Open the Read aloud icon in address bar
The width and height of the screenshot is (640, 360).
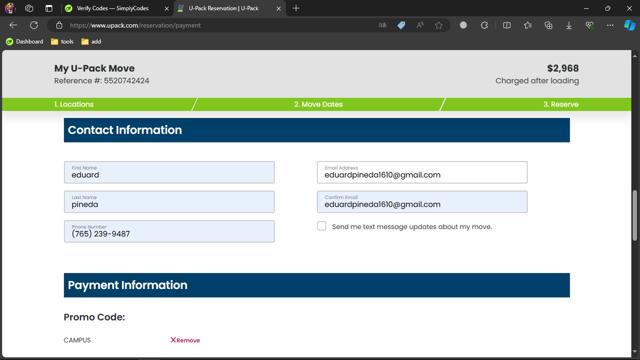420,25
